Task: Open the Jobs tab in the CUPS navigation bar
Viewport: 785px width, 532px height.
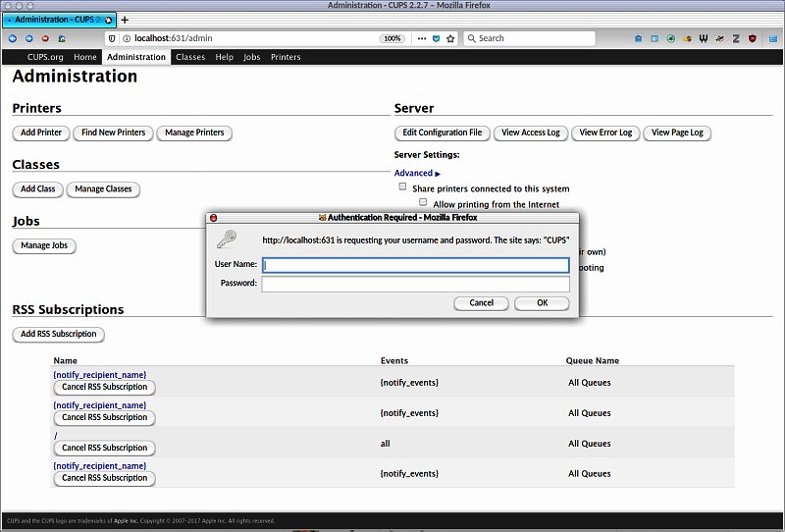Action: tap(252, 57)
